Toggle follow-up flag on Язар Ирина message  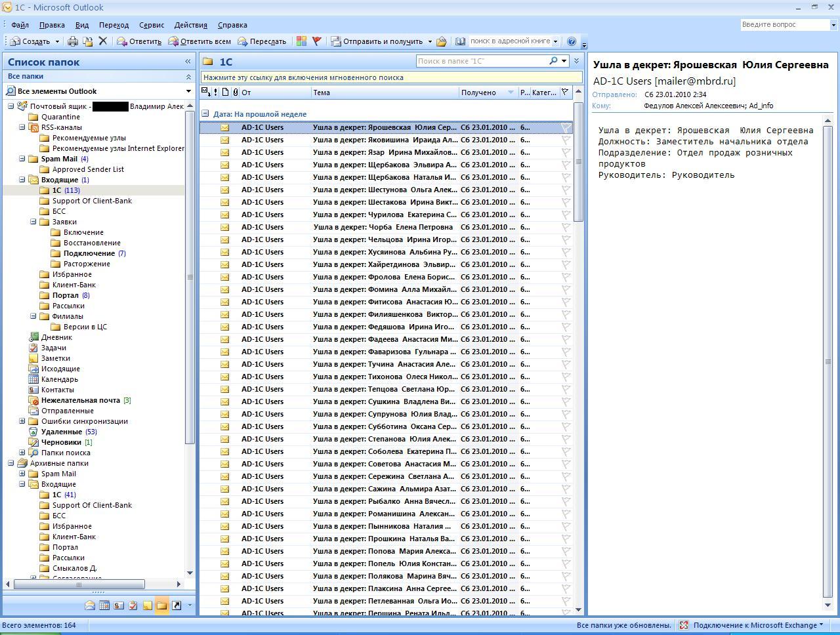click(566, 152)
